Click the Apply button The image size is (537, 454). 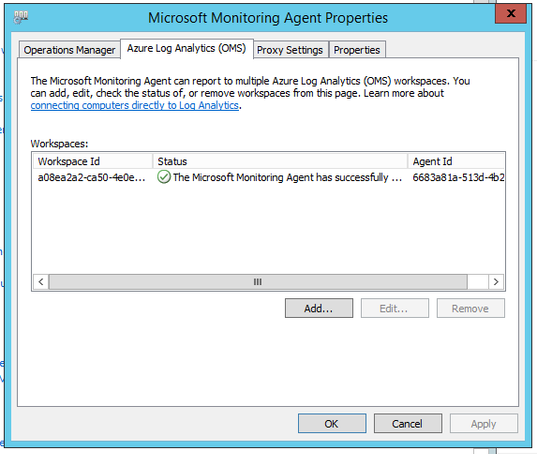pos(483,424)
